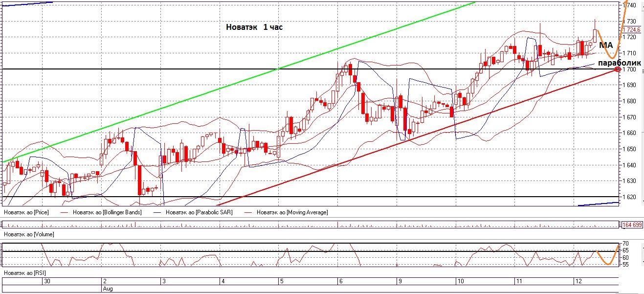Screen dimensions: 644x294
Task: Click the 'параболик' annotation label
Action: [619, 63]
